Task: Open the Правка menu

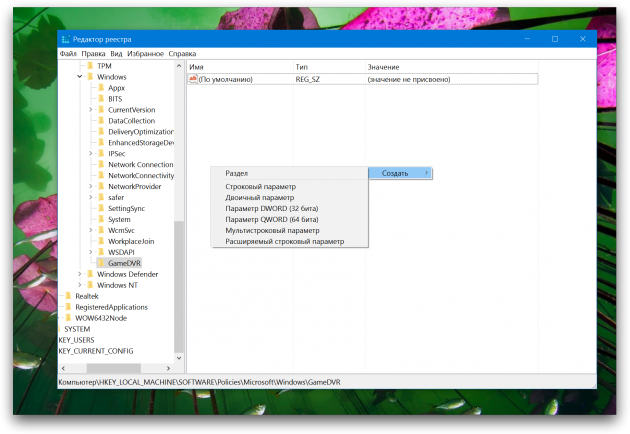Action: pos(93,53)
